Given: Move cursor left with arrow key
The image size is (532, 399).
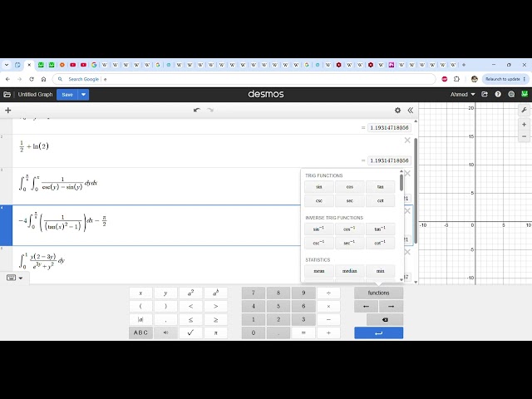Looking at the screenshot, I should coord(366,307).
